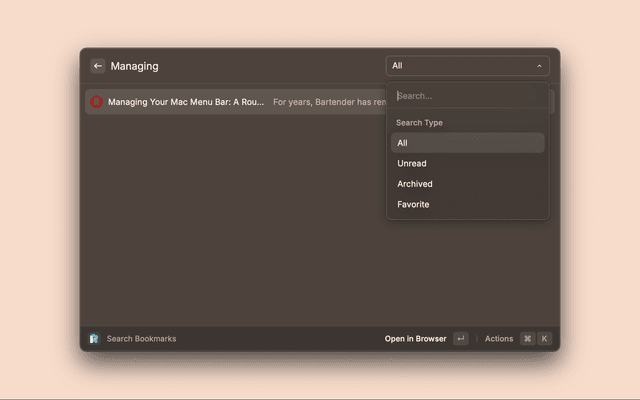Select the All search type option
This screenshot has width=640, height=400.
467,143
